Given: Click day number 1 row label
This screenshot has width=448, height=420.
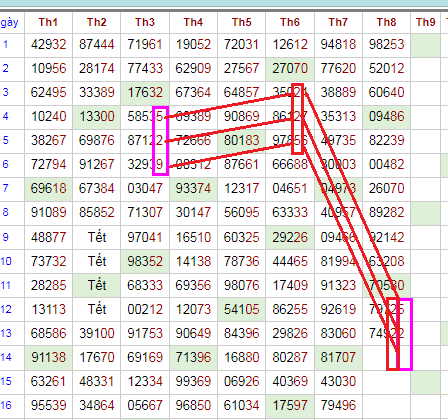Looking at the screenshot, I should coord(6,44).
